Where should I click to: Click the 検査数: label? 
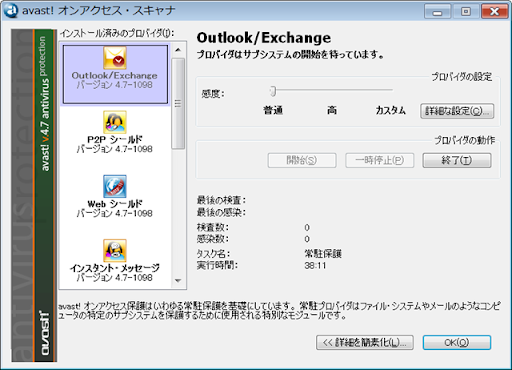click(213, 227)
